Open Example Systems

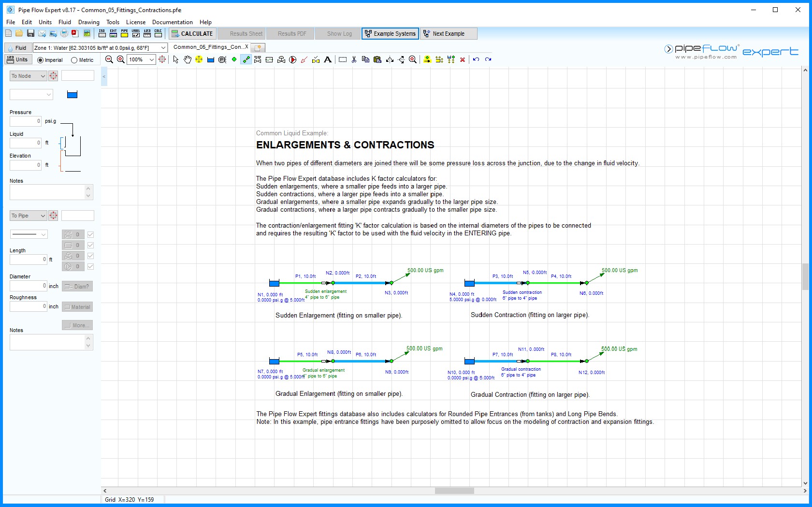[x=390, y=33]
